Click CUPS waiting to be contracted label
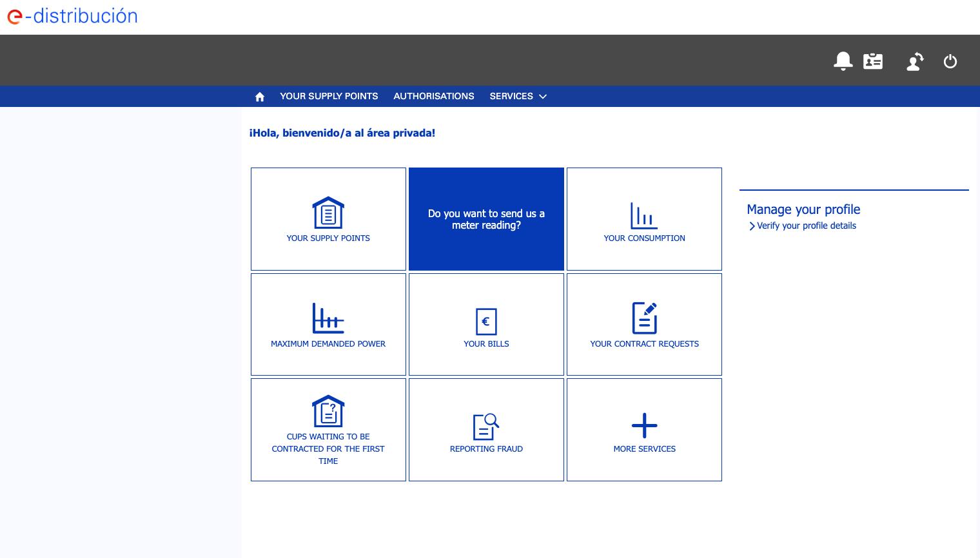 tap(328, 448)
